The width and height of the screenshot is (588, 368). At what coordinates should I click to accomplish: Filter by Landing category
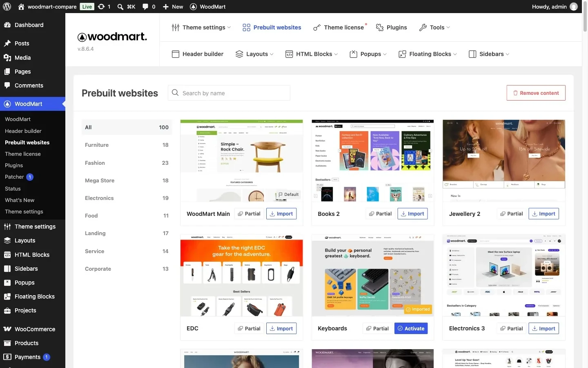[x=127, y=233]
